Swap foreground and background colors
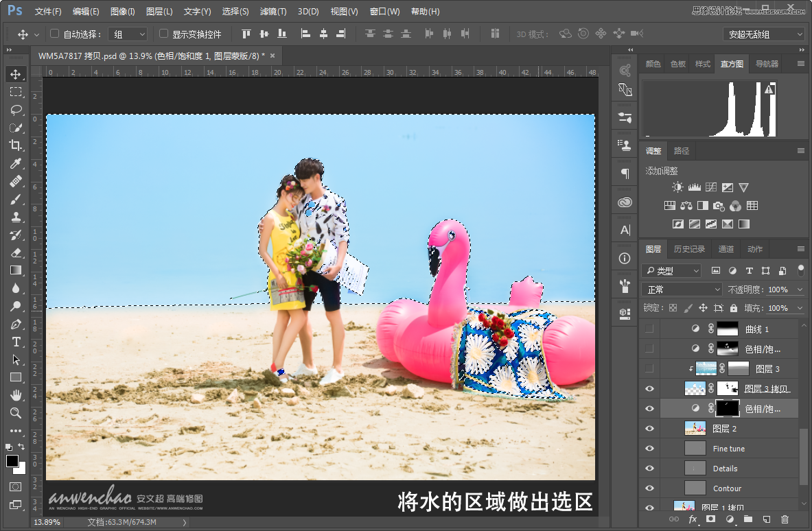Viewport: 812px width, 531px height. click(x=21, y=446)
